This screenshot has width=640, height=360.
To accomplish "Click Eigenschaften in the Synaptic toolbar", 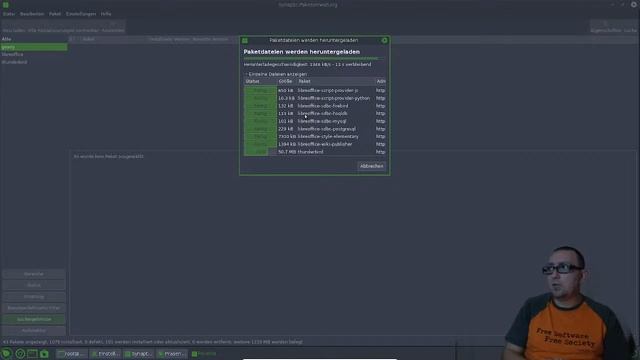I will [605, 27].
